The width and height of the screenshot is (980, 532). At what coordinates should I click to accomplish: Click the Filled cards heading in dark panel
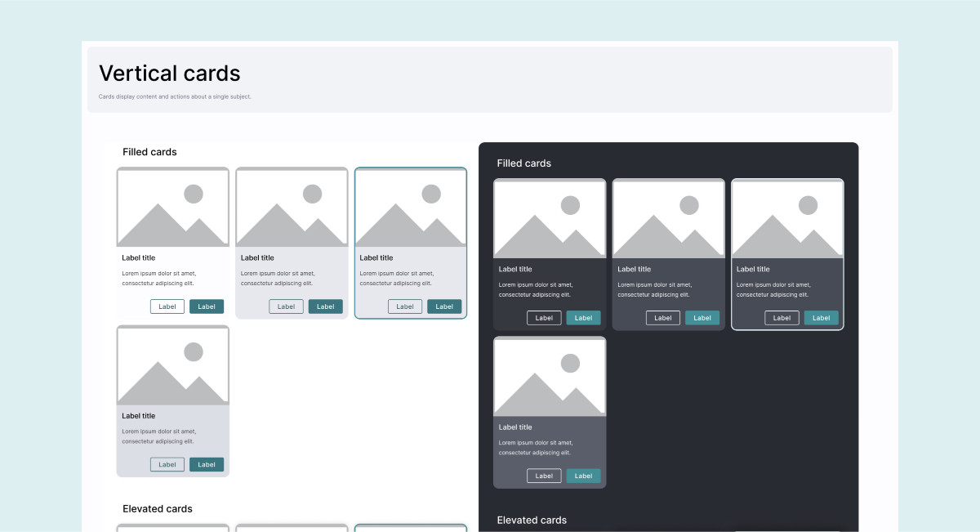(x=523, y=163)
